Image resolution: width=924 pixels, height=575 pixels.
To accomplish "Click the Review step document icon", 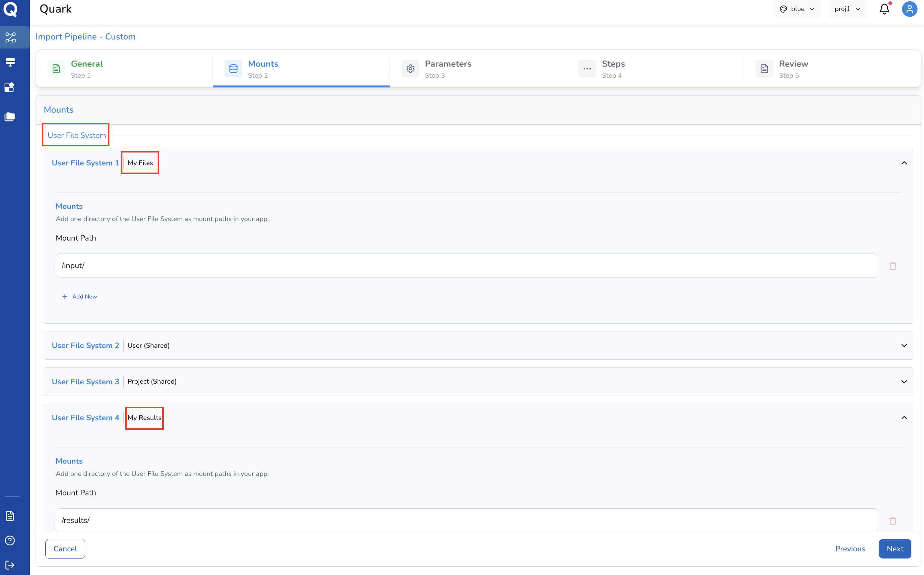I will (764, 68).
